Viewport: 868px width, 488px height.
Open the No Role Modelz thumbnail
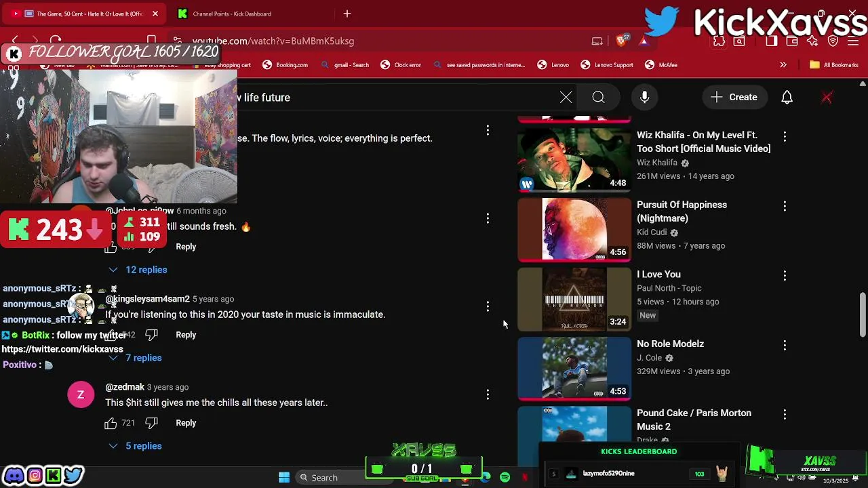[574, 369]
